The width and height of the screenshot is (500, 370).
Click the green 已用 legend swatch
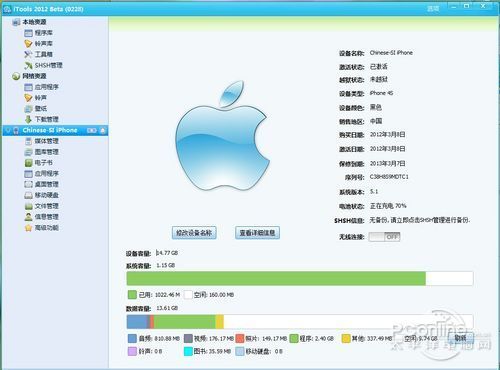pyautogui.click(x=132, y=295)
